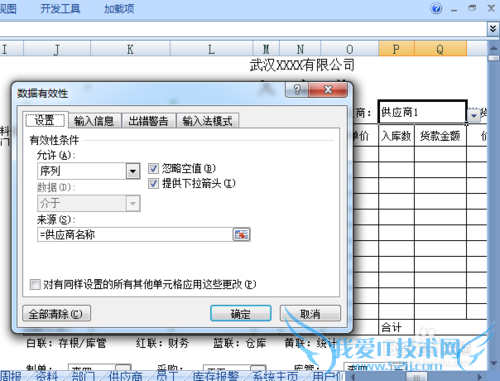Select column header L
This screenshot has width=500, height=381.
pyautogui.click(x=211, y=49)
